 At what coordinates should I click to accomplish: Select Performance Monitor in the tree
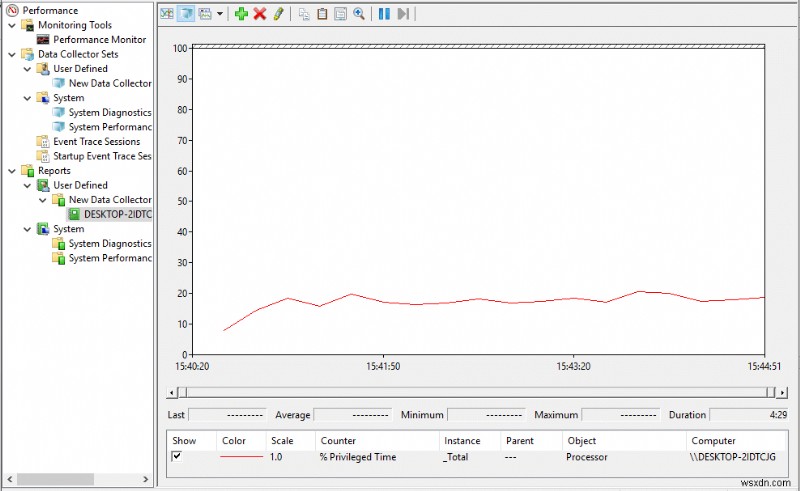click(x=99, y=40)
